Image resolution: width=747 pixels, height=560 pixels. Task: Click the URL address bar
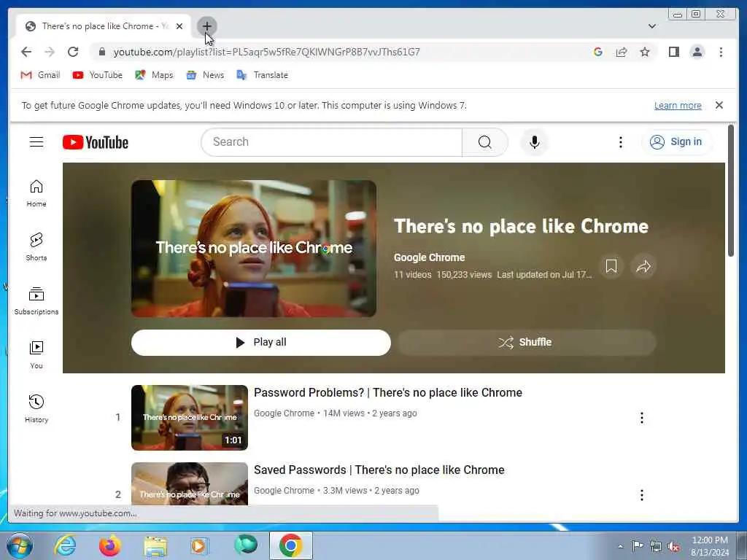tap(267, 52)
